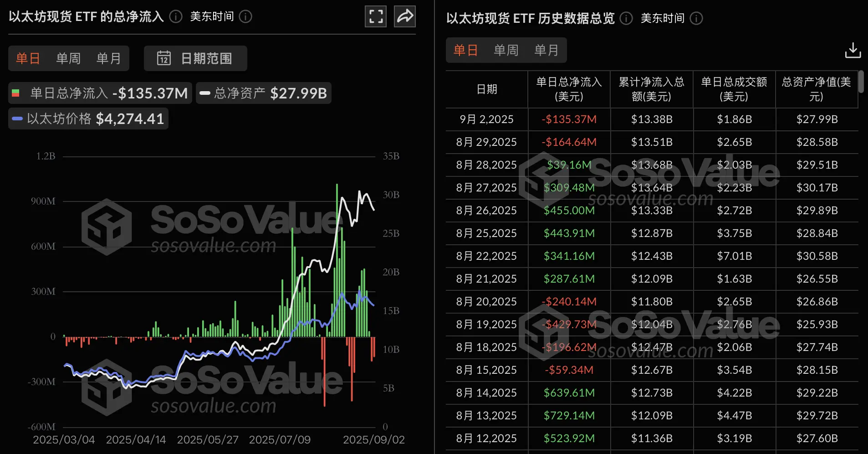Select 单周 tab above the data table

click(x=505, y=50)
